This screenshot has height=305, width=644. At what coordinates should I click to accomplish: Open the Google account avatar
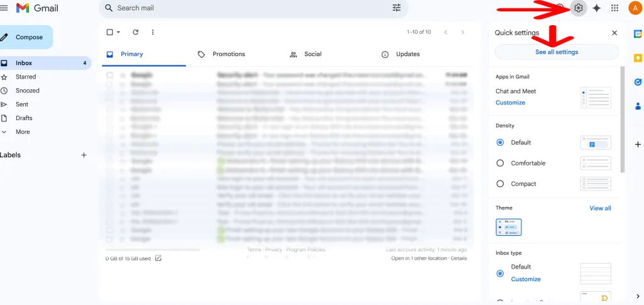click(635, 8)
